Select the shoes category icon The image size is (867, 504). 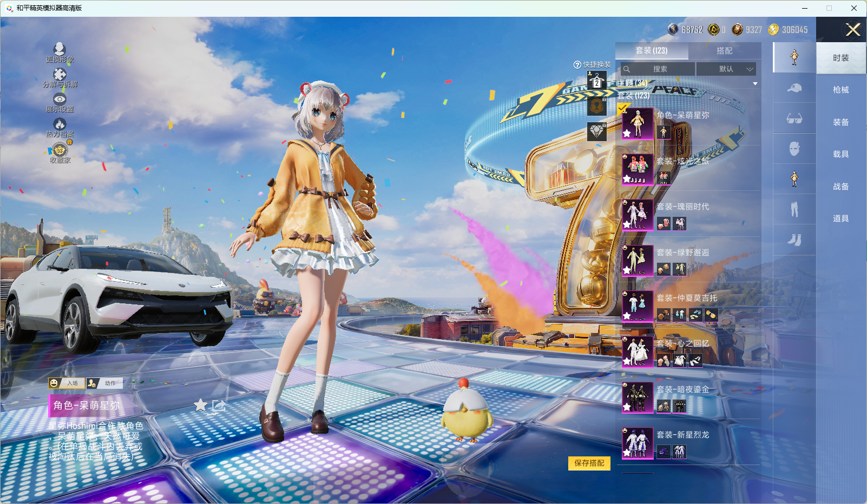pyautogui.click(x=794, y=240)
